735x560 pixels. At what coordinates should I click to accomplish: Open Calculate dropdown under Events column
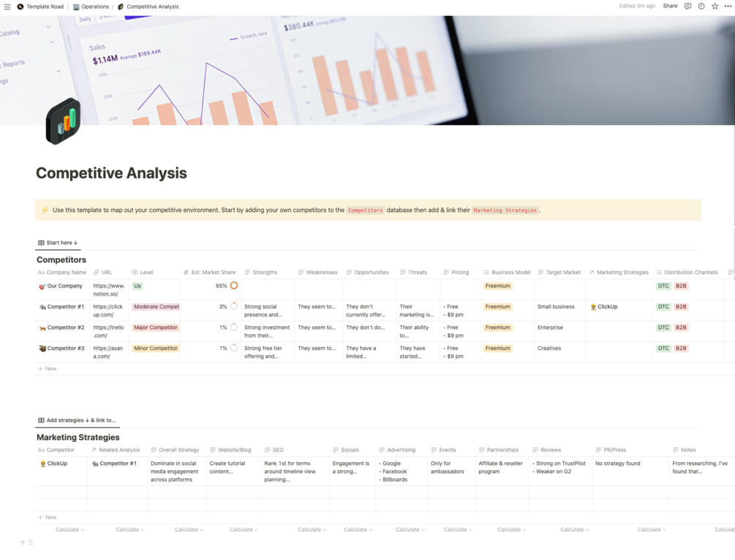point(458,529)
